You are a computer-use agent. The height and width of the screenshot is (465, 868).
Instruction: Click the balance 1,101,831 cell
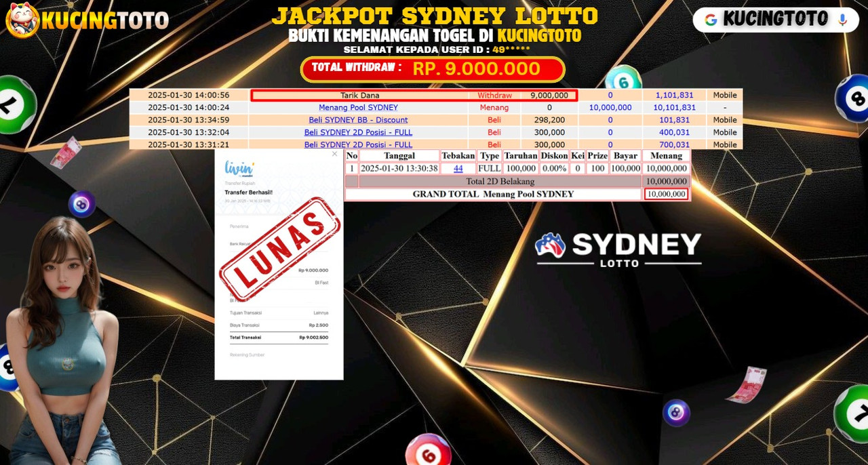[675, 96]
